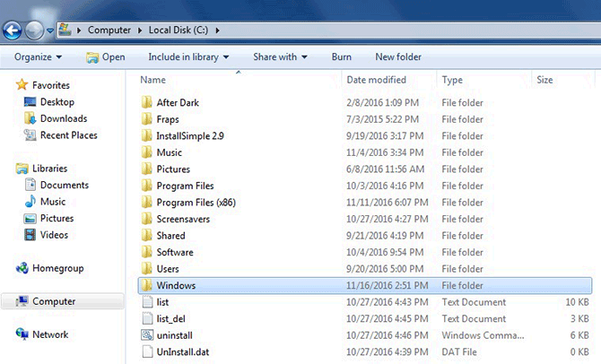Click the Forward navigation arrow button

click(34, 30)
